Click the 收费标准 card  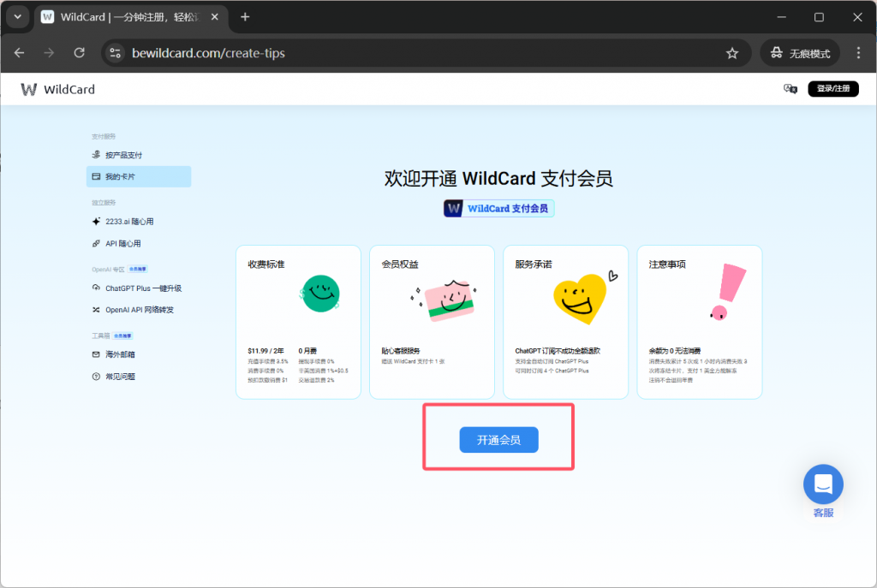(x=298, y=322)
